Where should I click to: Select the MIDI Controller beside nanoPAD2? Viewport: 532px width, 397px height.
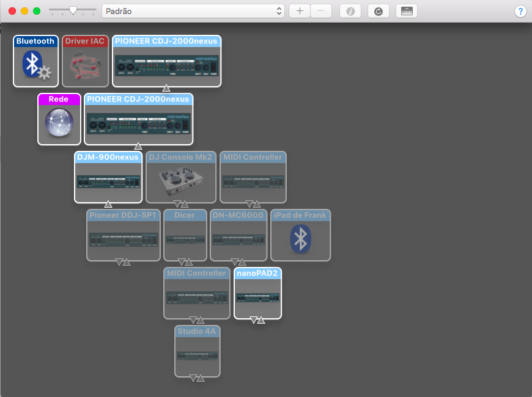click(x=197, y=293)
